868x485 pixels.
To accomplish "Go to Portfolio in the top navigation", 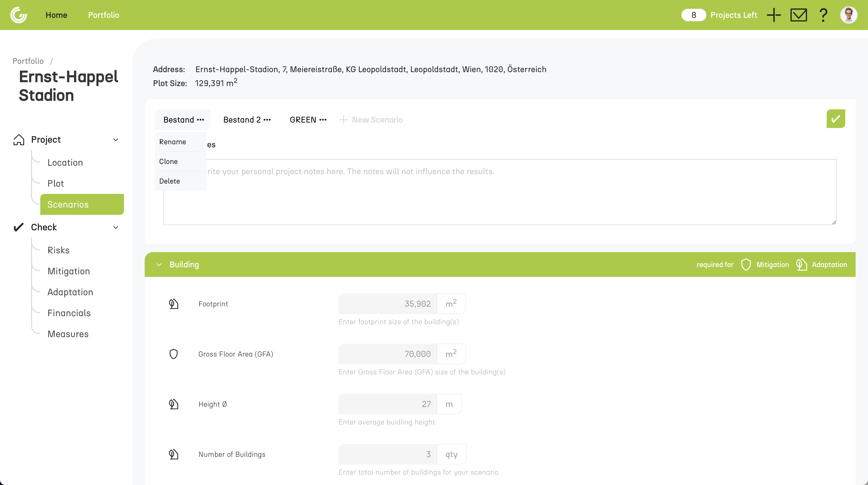I will click(x=104, y=15).
